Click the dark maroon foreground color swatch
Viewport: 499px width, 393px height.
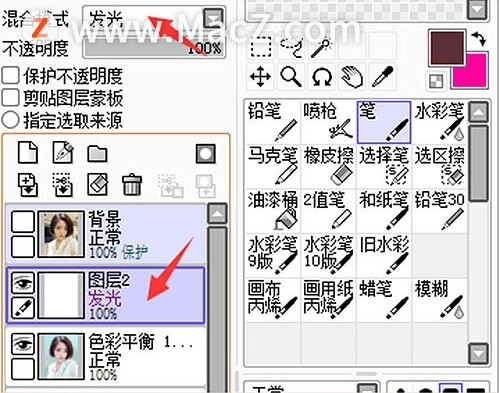click(447, 48)
